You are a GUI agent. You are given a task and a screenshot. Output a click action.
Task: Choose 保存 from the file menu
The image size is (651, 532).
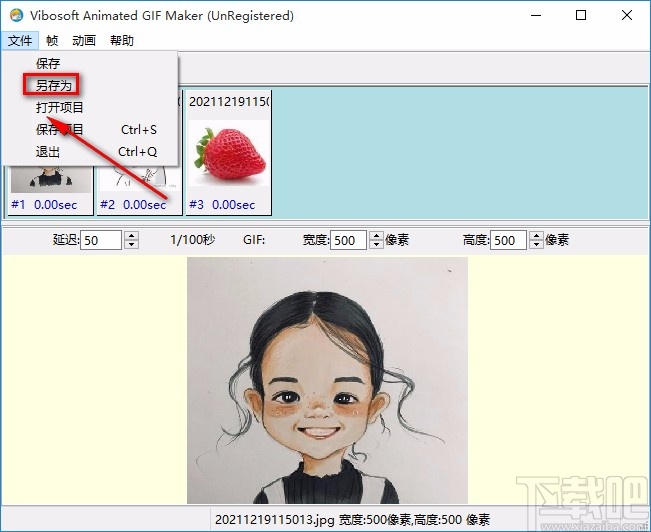[90, 64]
